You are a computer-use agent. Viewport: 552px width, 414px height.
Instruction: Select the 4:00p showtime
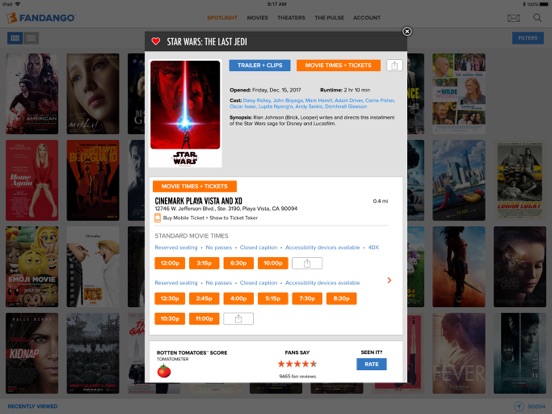[x=238, y=299]
